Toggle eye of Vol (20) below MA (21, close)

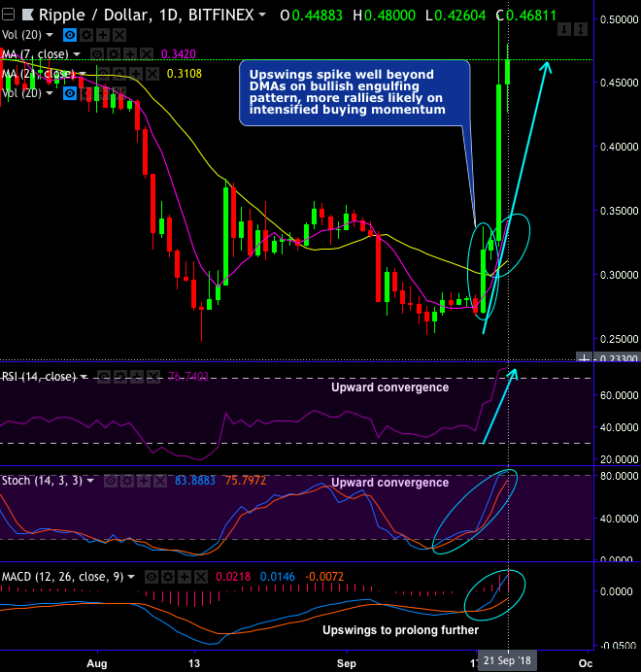pyautogui.click(x=70, y=93)
